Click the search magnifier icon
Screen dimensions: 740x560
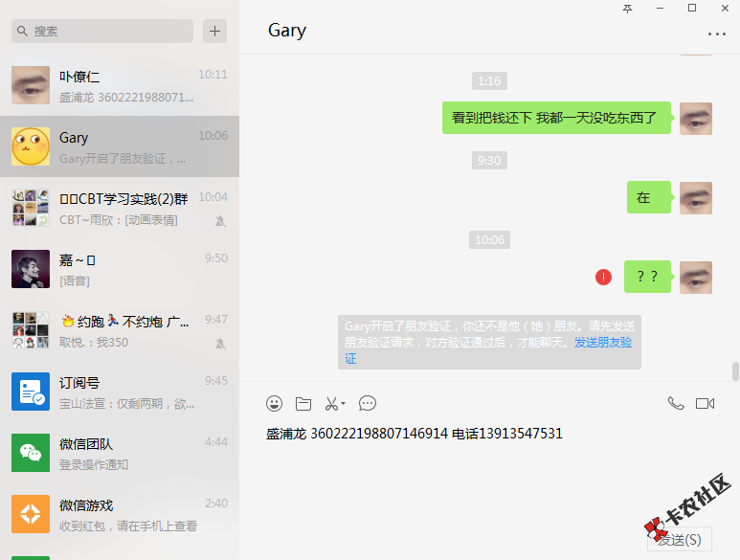22,32
